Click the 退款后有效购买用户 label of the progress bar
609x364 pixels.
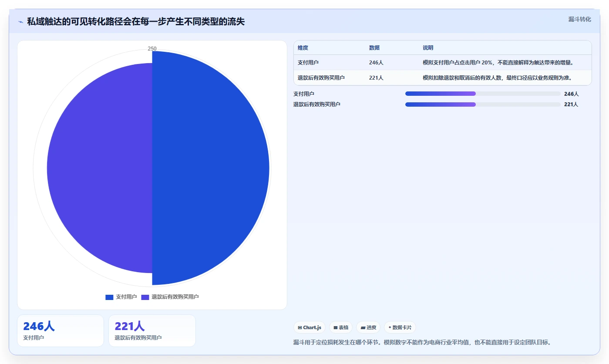tap(317, 104)
